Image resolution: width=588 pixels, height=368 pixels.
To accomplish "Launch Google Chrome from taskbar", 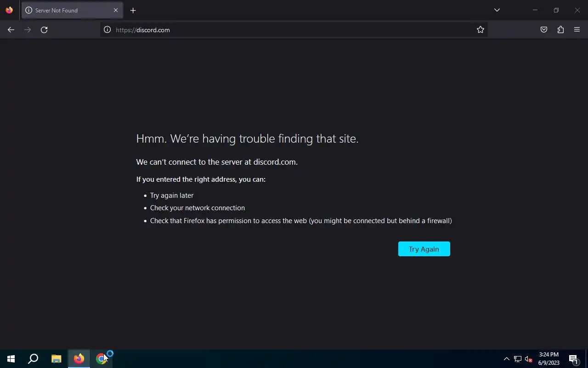I will 102,359.
